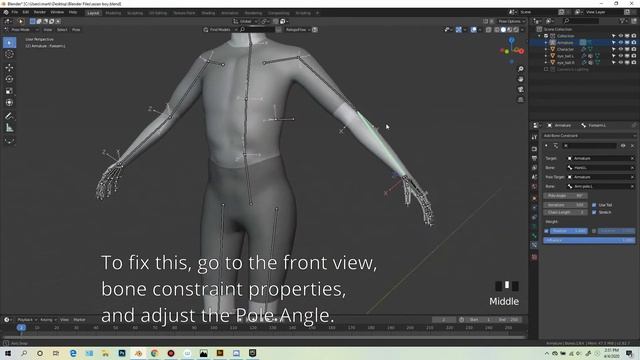
Task: Hide Character in viewport via eye icon
Action: (x=620, y=49)
